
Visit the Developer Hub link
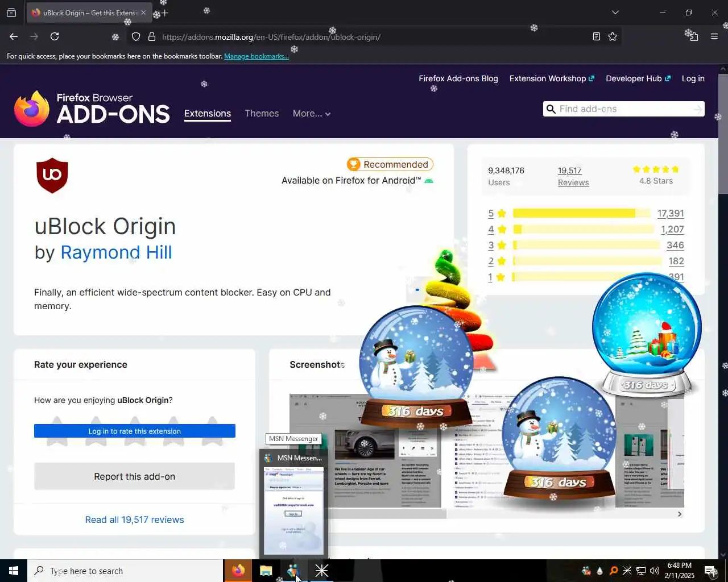coord(638,78)
